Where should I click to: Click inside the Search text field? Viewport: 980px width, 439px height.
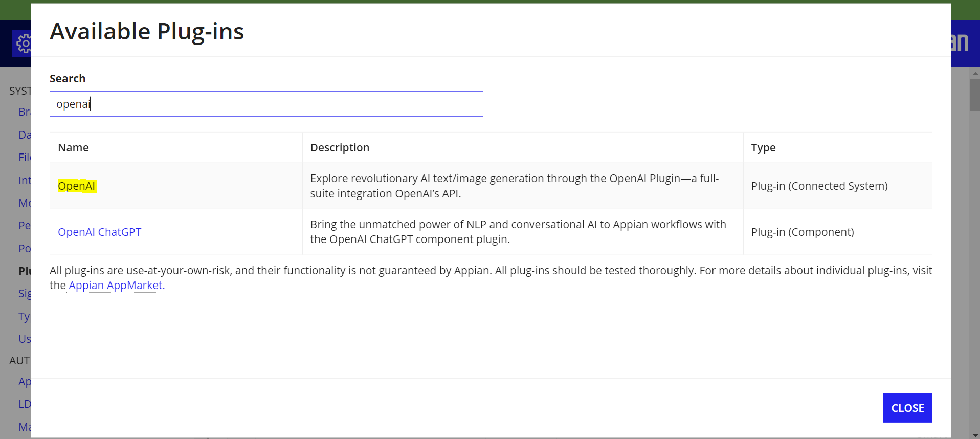click(x=266, y=103)
